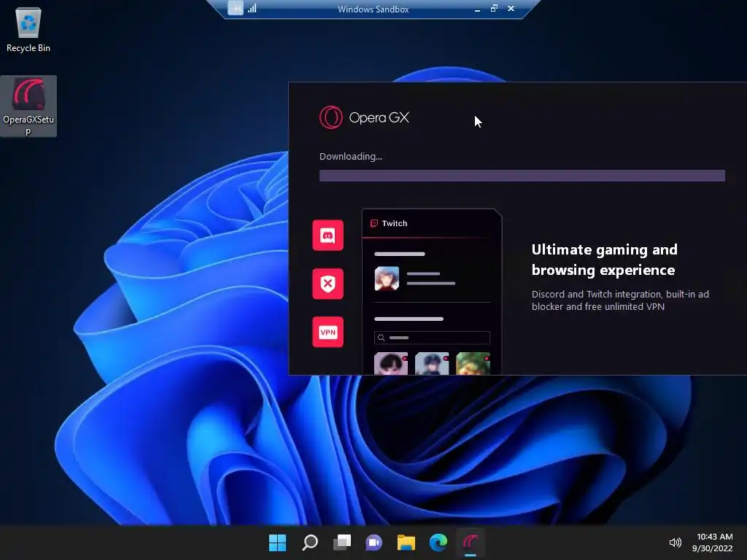Select the middle bottom thumbnail avatar
Image resolution: width=747 pixels, height=560 pixels.
(x=432, y=363)
